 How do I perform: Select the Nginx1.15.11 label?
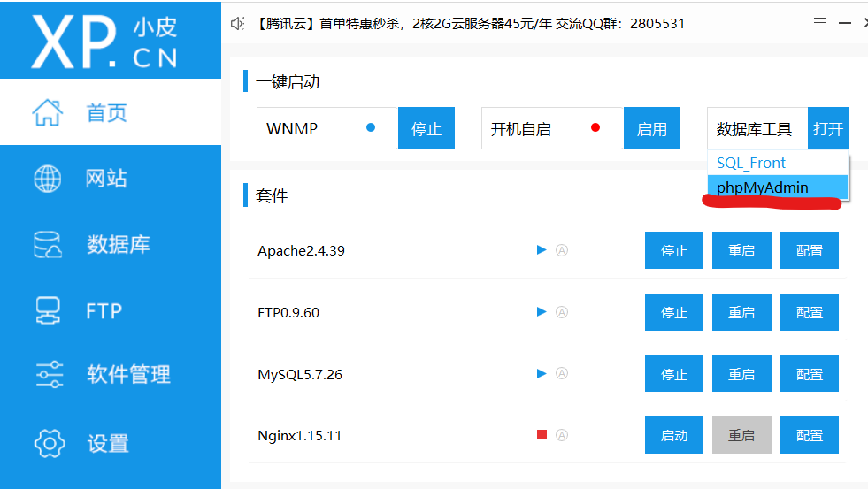pyautogui.click(x=299, y=436)
